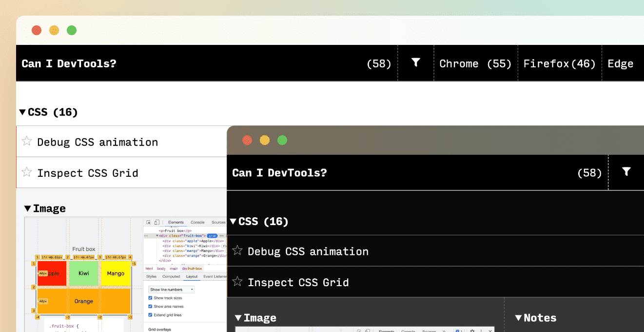Click the yellow minimize dot of the dark window
644x332 pixels.
265,140
